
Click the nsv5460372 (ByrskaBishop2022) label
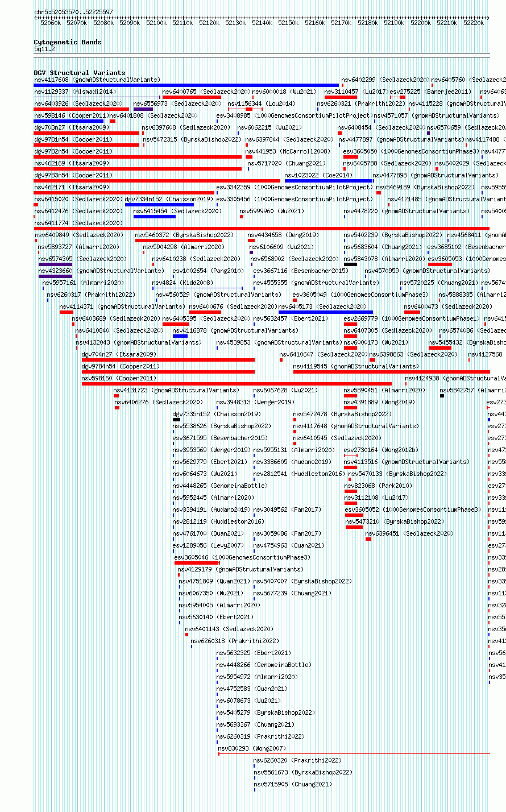[184, 235]
